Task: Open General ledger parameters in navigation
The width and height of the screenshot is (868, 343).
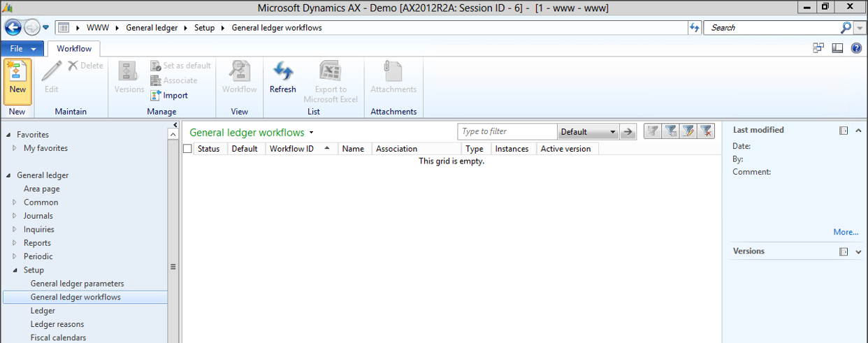Action: tap(77, 284)
